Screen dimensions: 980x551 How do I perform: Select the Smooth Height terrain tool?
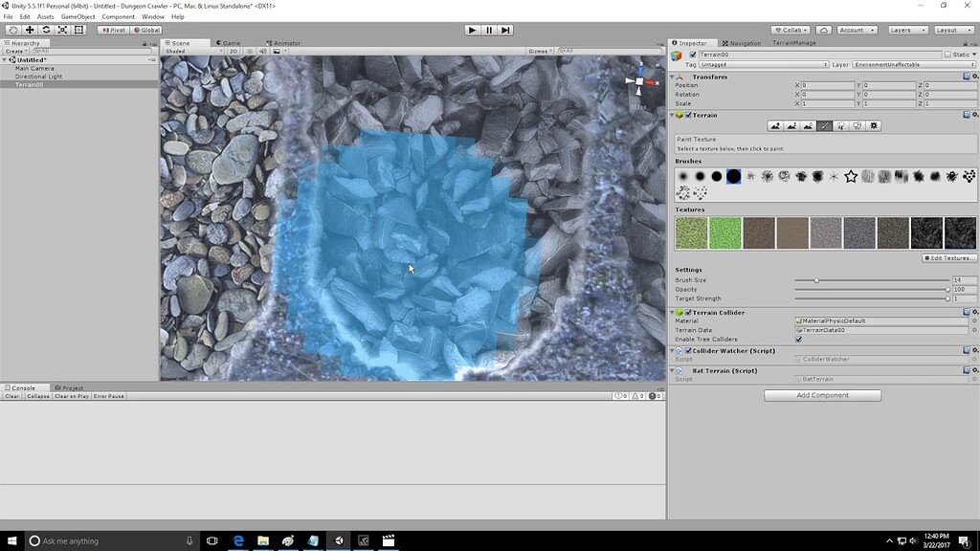[807, 125]
